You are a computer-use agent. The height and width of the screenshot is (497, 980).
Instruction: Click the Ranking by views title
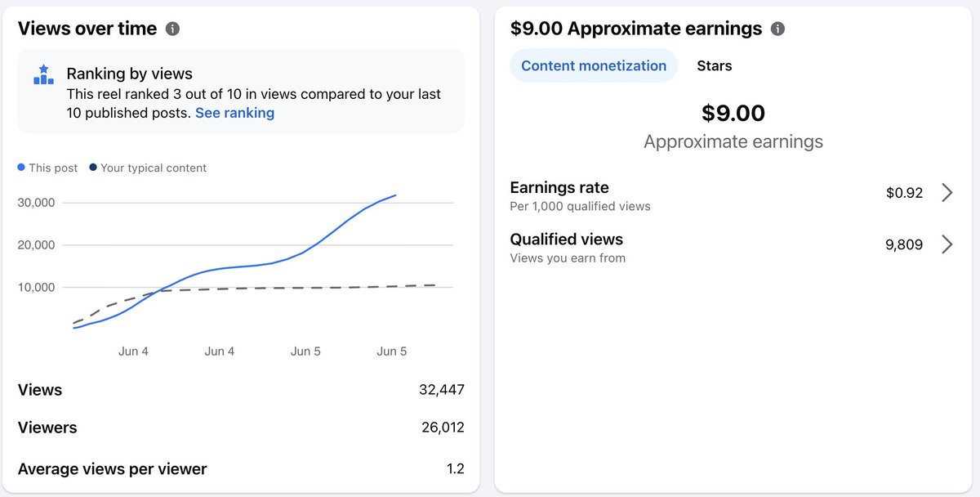pyautogui.click(x=130, y=74)
